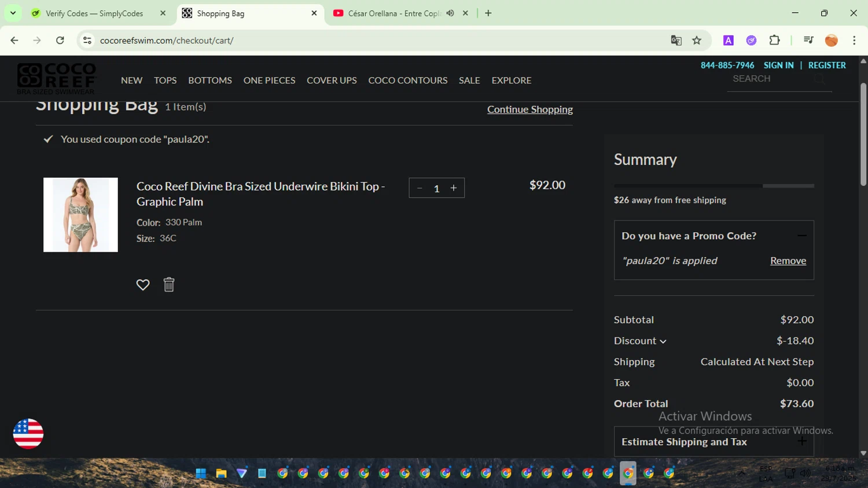Open the NEW menu
The height and width of the screenshot is (488, 868).
point(131,80)
